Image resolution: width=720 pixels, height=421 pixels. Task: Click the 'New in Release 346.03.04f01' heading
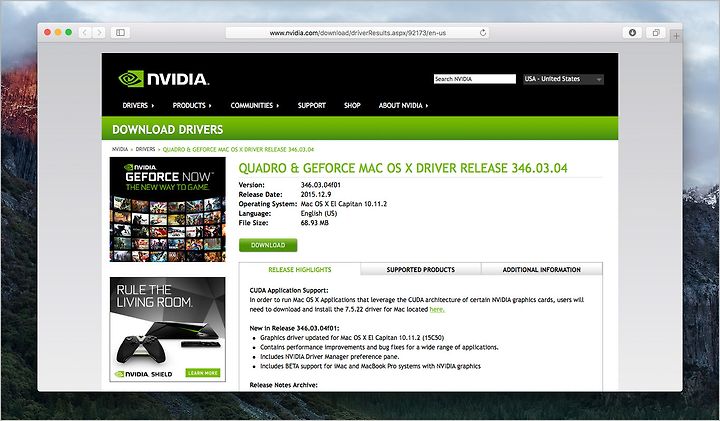click(294, 328)
